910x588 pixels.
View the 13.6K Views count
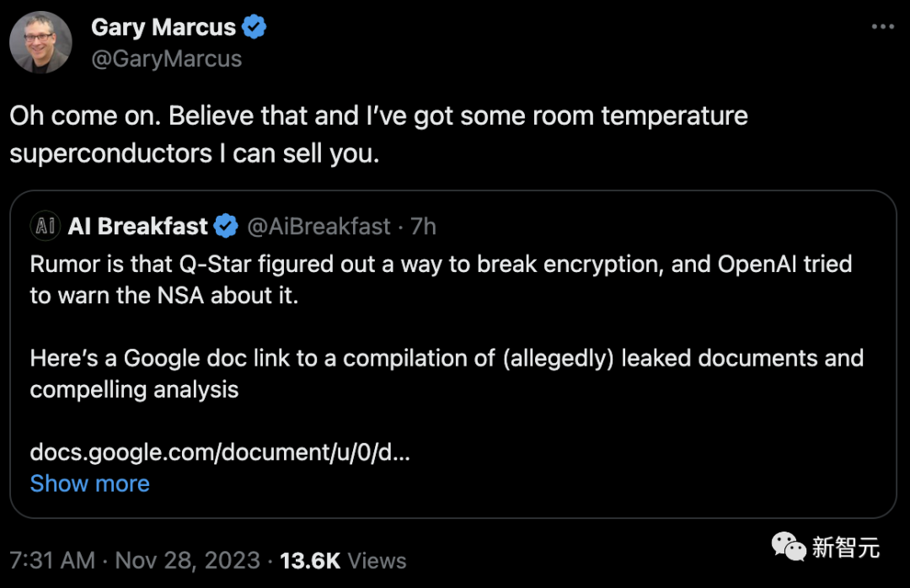[343, 560]
